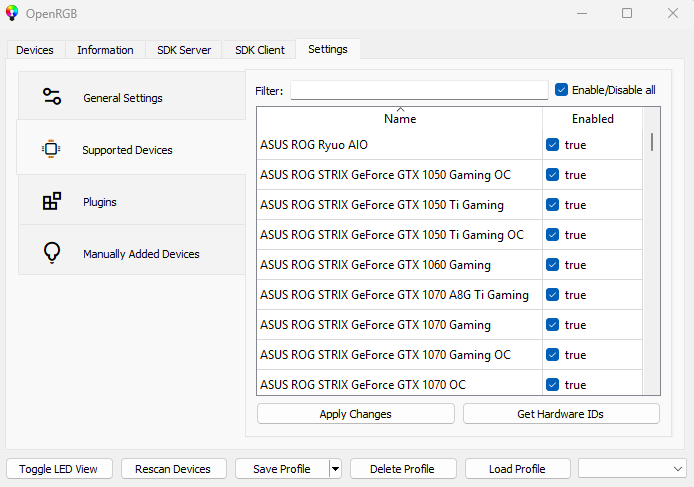Click the Delete Profile button
The width and height of the screenshot is (694, 487).
402,469
